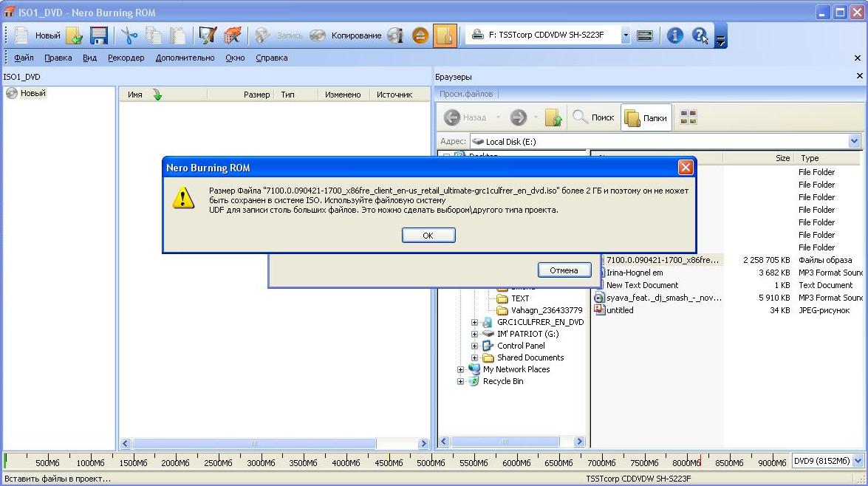Open the Рекордер menu
This screenshot has height=486, width=868.
point(126,58)
